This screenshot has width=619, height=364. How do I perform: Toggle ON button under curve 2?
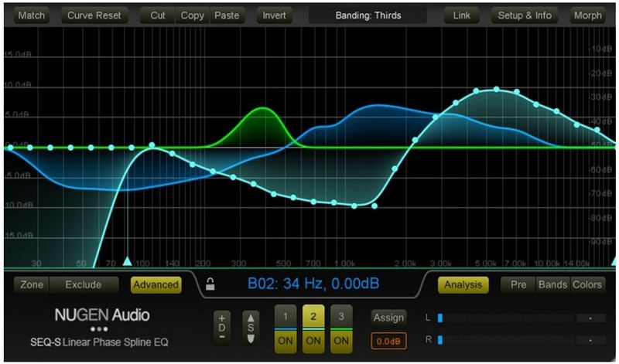pyautogui.click(x=313, y=341)
